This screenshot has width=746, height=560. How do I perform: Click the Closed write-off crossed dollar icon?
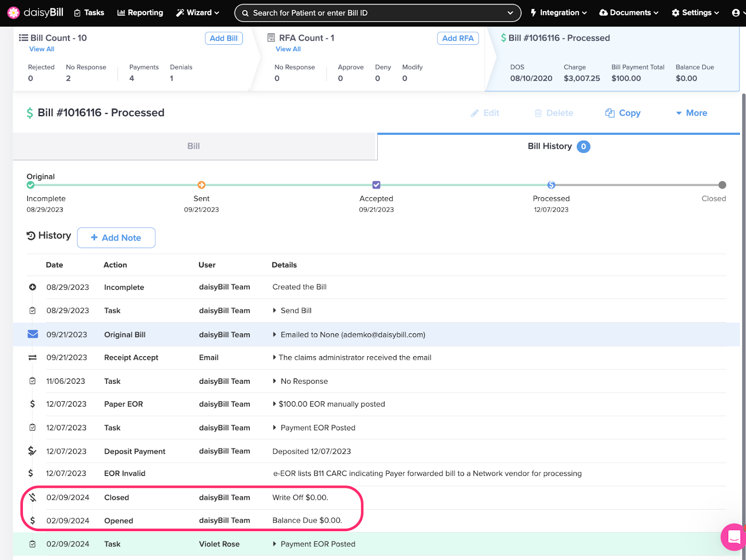[x=33, y=498]
